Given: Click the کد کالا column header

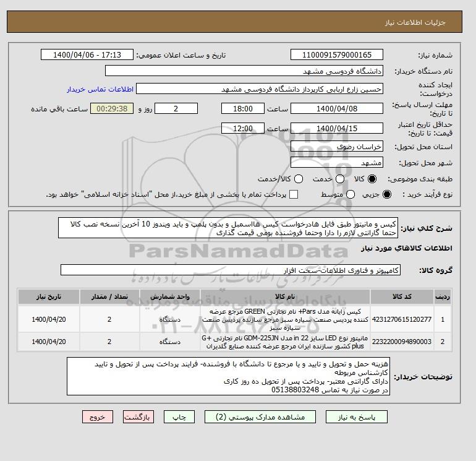Looking at the screenshot, I should [402, 297].
